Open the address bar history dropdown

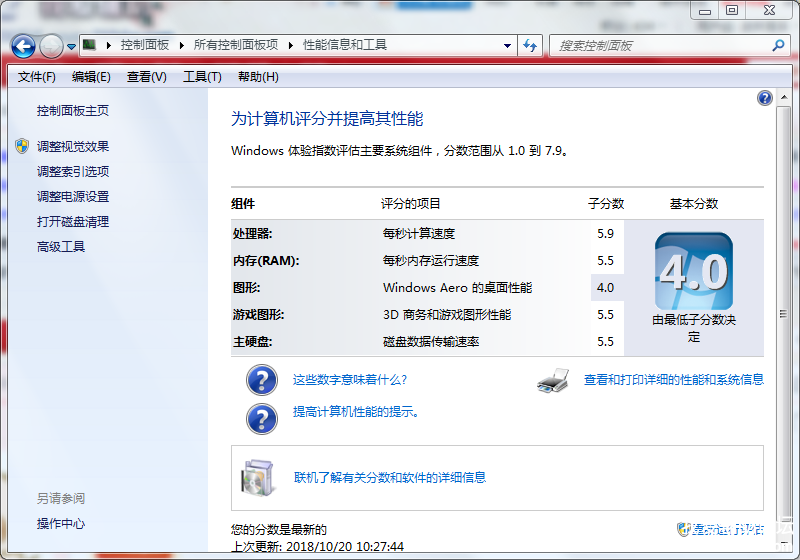tap(507, 45)
